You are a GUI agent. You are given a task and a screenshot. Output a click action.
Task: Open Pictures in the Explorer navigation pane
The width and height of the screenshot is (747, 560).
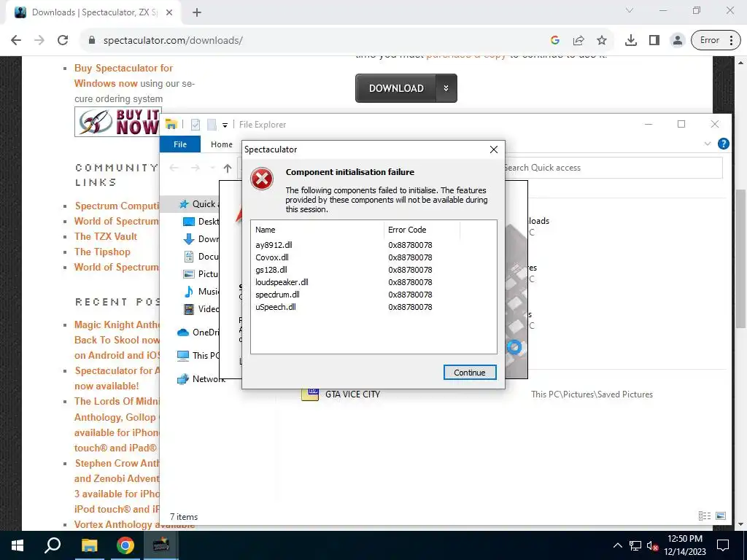(x=201, y=274)
